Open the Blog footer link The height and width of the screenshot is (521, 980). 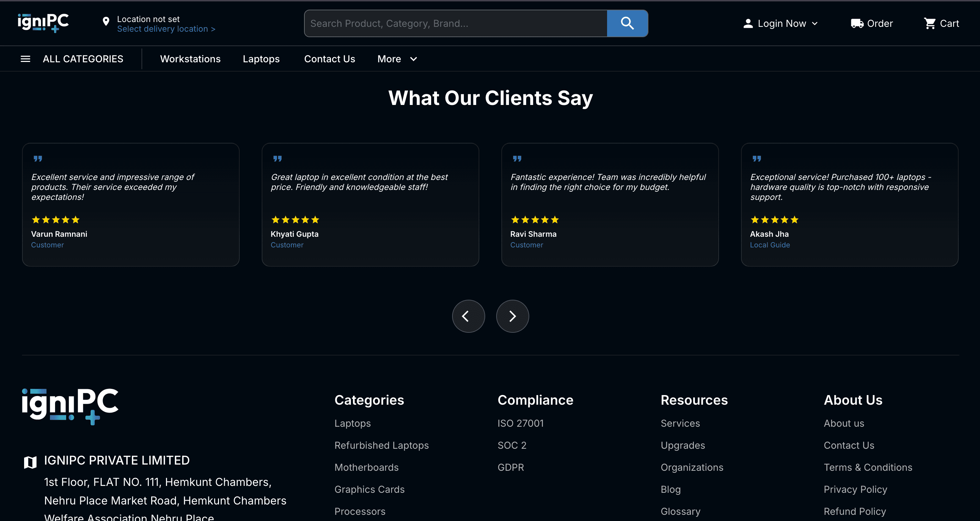pyautogui.click(x=670, y=489)
